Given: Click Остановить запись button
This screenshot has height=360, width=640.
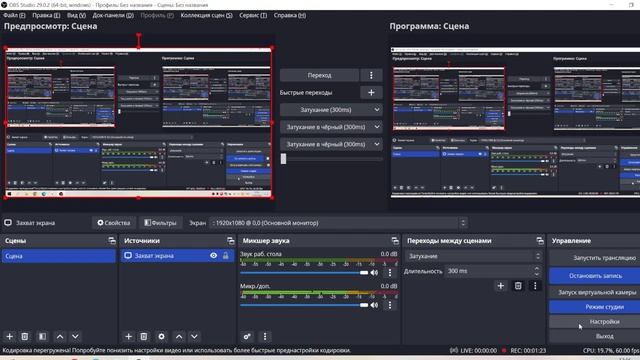Looking at the screenshot, I should tap(596, 276).
